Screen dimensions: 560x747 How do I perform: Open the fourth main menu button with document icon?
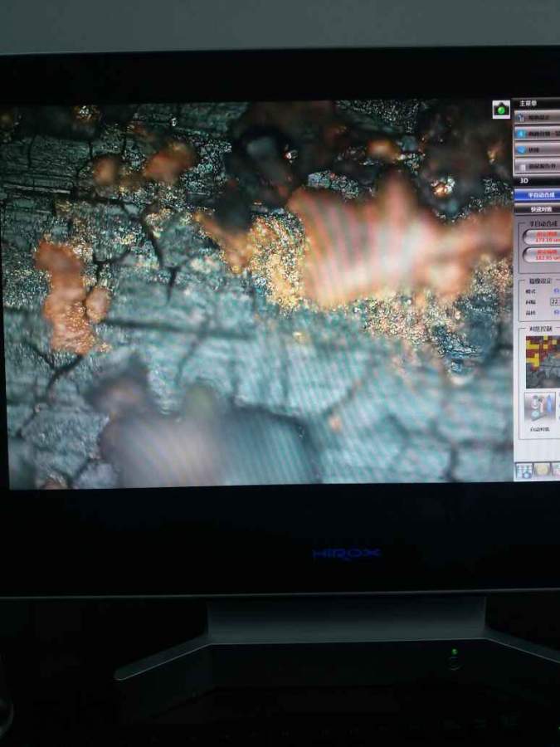538,166
